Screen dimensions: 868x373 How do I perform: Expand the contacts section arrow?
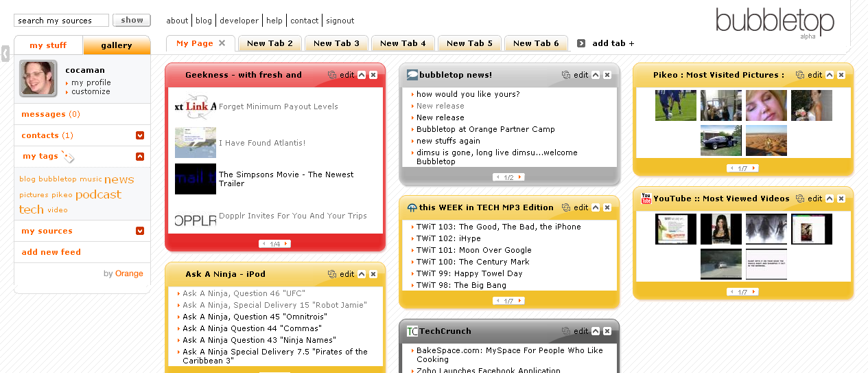(140, 135)
